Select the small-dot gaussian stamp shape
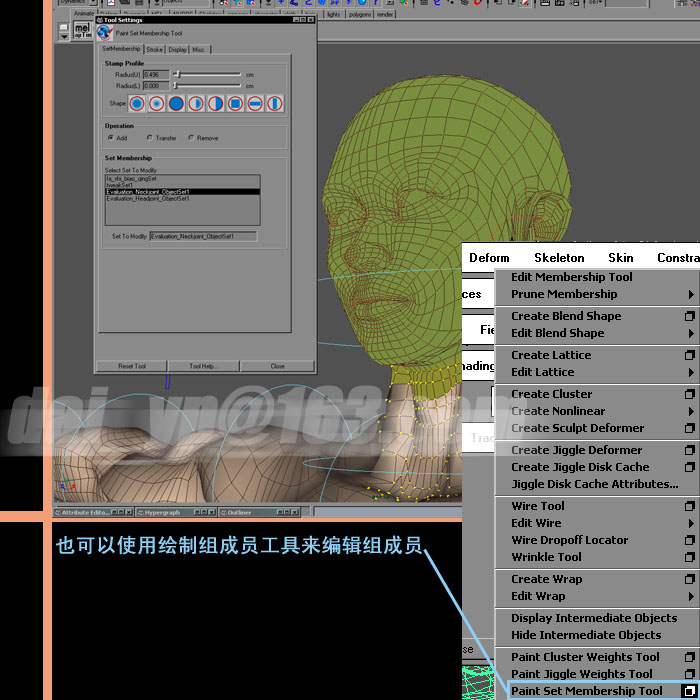The width and height of the screenshot is (700, 700). (157, 104)
